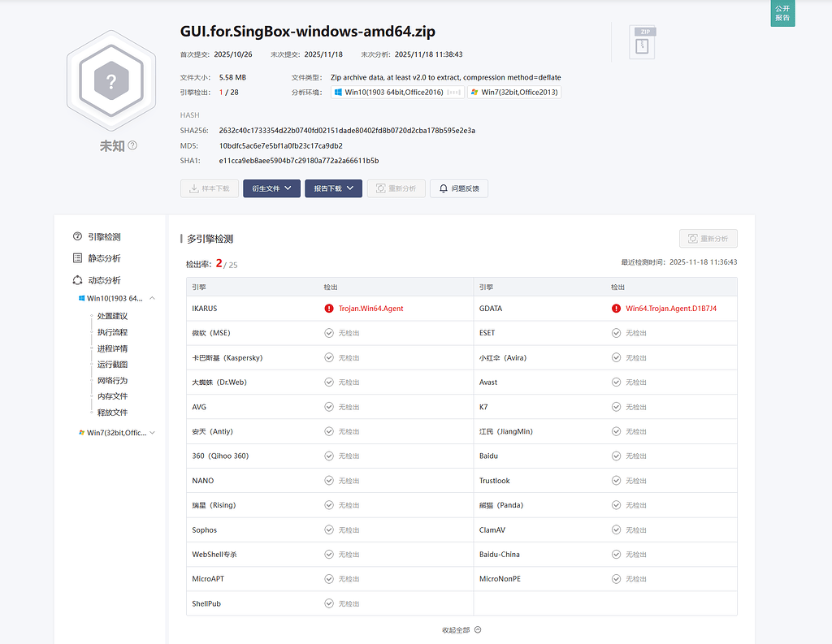
Task: Click the red alert icon for GDATA
Action: pos(616,309)
